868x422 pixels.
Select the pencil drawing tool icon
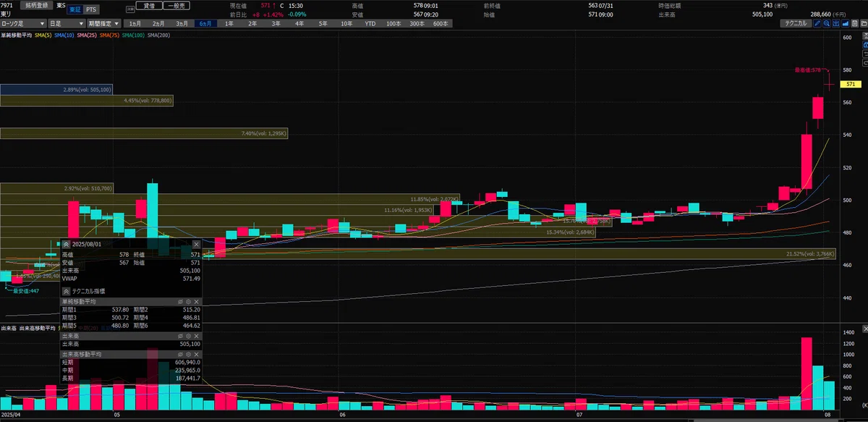(x=817, y=23)
